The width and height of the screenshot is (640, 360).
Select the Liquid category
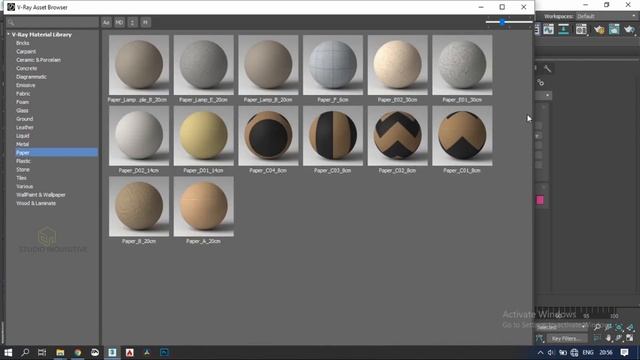click(23, 136)
